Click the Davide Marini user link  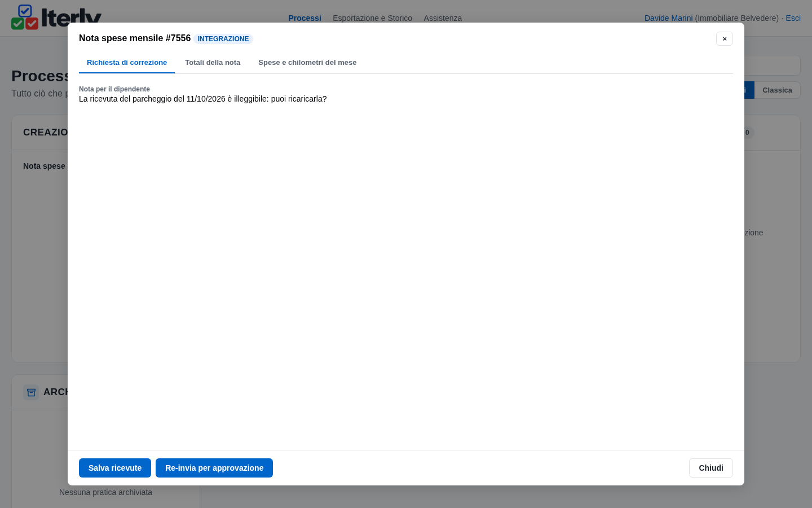pyautogui.click(x=668, y=18)
